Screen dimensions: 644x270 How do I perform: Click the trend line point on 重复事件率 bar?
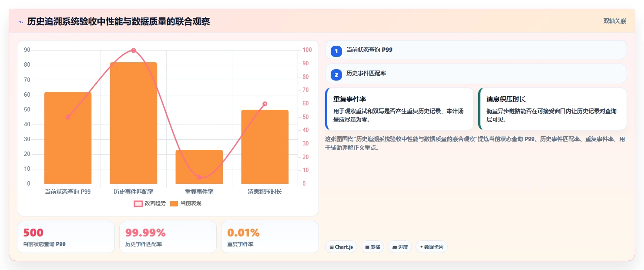pos(199,177)
